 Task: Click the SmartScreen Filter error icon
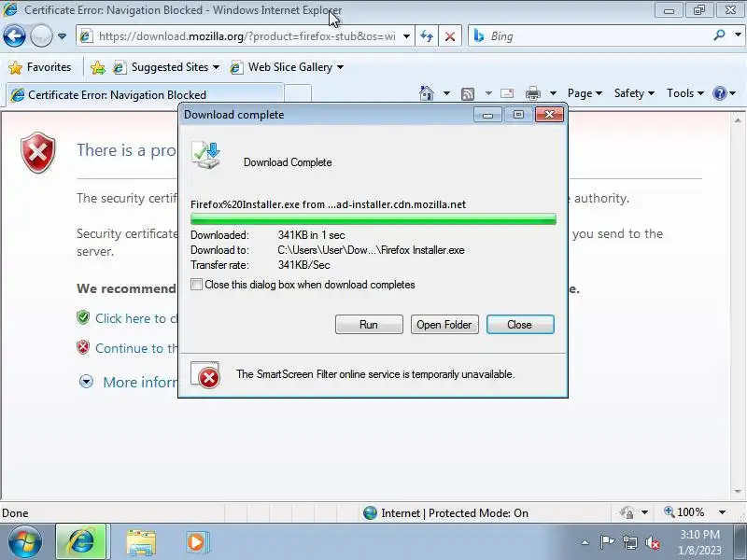click(x=205, y=375)
